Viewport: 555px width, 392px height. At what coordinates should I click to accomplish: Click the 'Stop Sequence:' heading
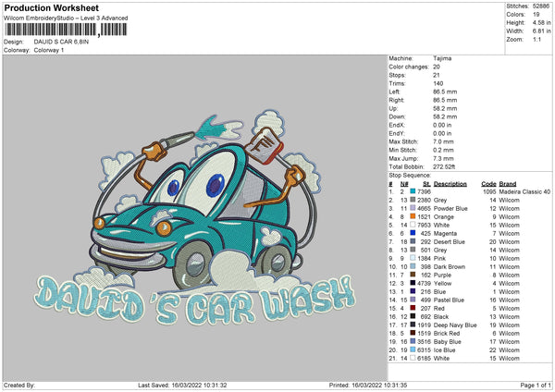coord(410,176)
